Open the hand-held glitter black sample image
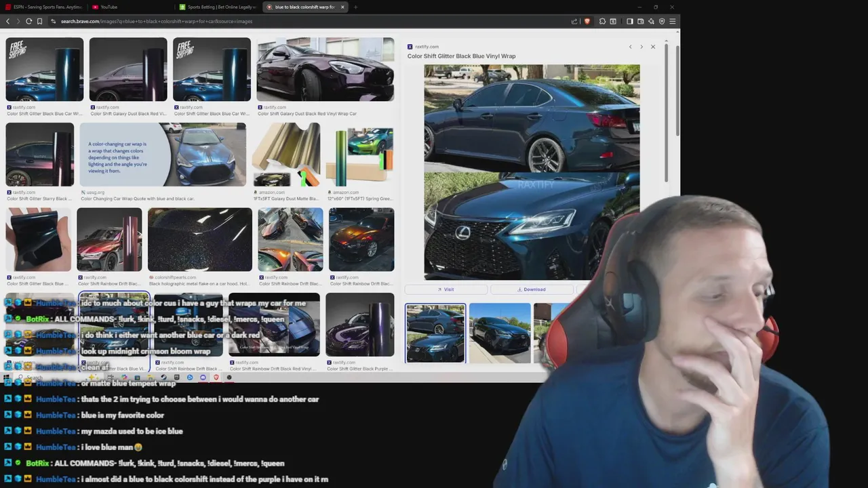Image resolution: width=868 pixels, height=488 pixels. [39, 239]
